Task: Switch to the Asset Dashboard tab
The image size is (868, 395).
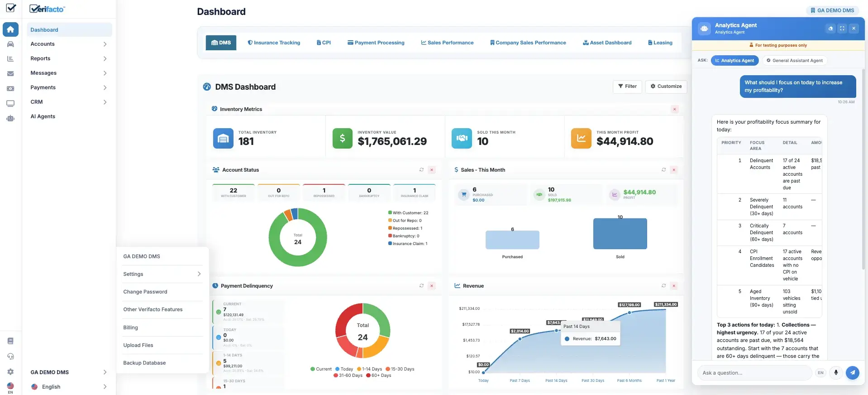Action: pyautogui.click(x=607, y=43)
